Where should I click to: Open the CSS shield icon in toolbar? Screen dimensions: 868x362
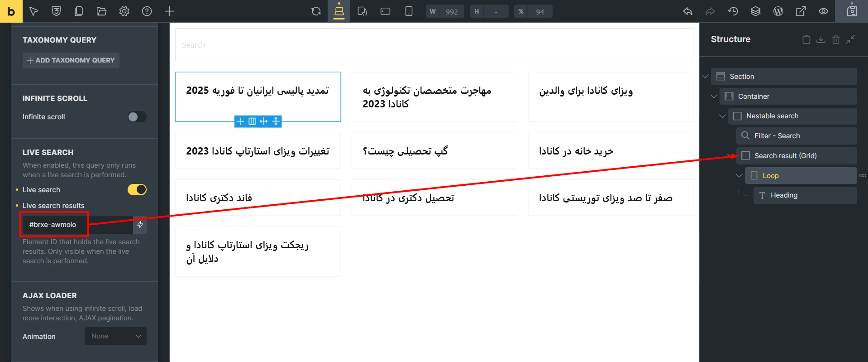[56, 11]
